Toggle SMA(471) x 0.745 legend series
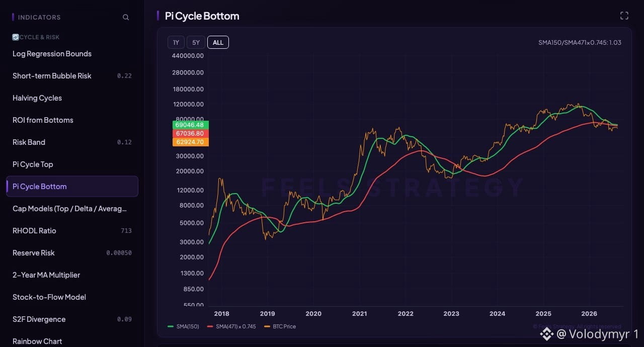Screen dimensions: 644x347 pos(231,326)
